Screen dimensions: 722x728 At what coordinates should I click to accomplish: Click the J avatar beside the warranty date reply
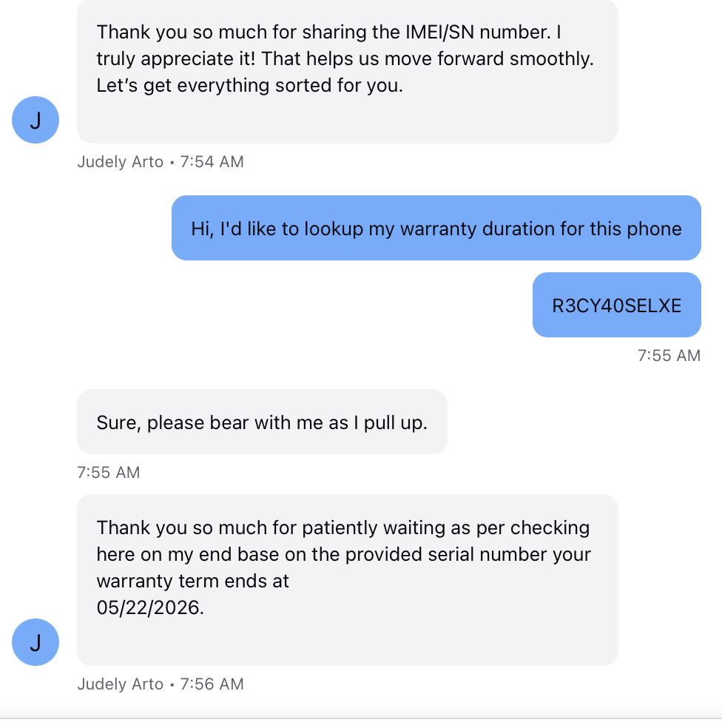click(x=36, y=642)
